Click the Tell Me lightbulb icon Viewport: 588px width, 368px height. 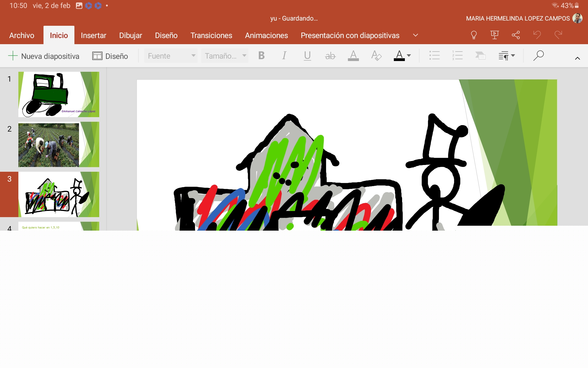coord(473,35)
